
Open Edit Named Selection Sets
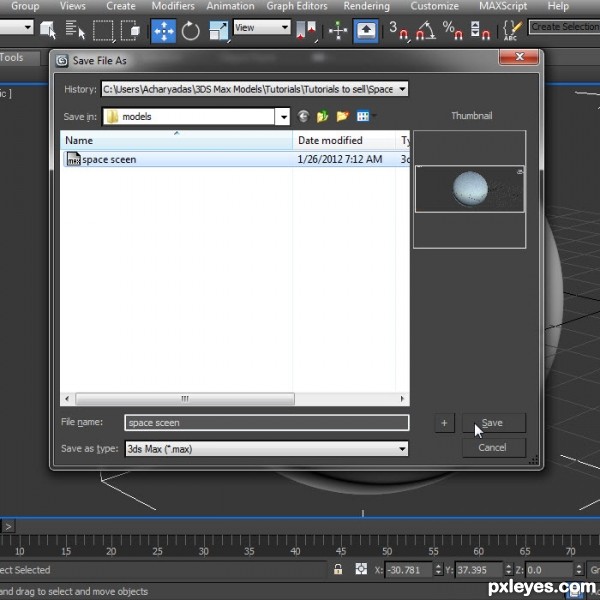pyautogui.click(x=512, y=31)
